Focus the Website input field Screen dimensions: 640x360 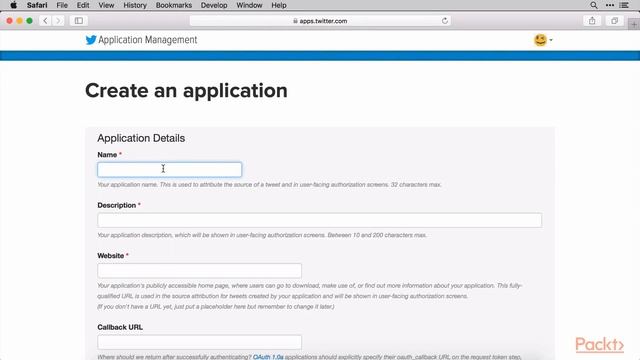pyautogui.click(x=200, y=271)
